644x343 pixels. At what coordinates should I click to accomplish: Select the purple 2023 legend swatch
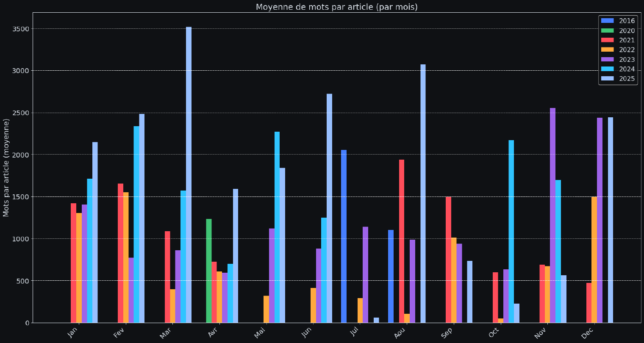click(x=608, y=60)
